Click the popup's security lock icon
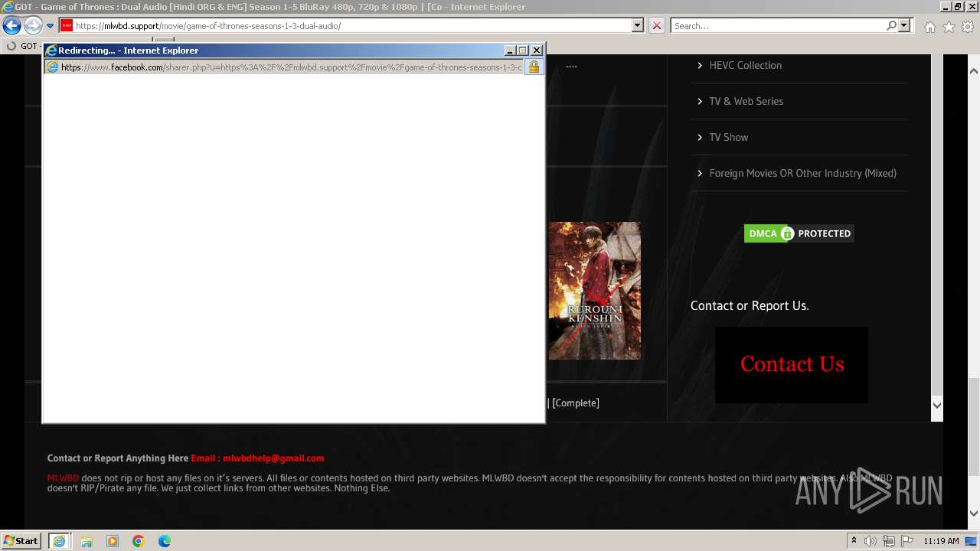Image resolution: width=980 pixels, height=551 pixels. 534,67
